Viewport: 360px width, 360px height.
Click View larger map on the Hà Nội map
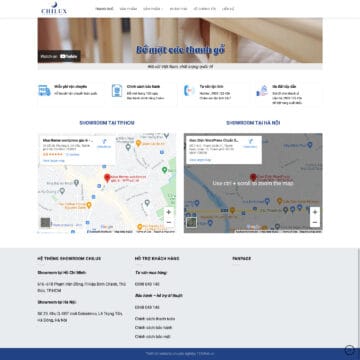coord(200,160)
